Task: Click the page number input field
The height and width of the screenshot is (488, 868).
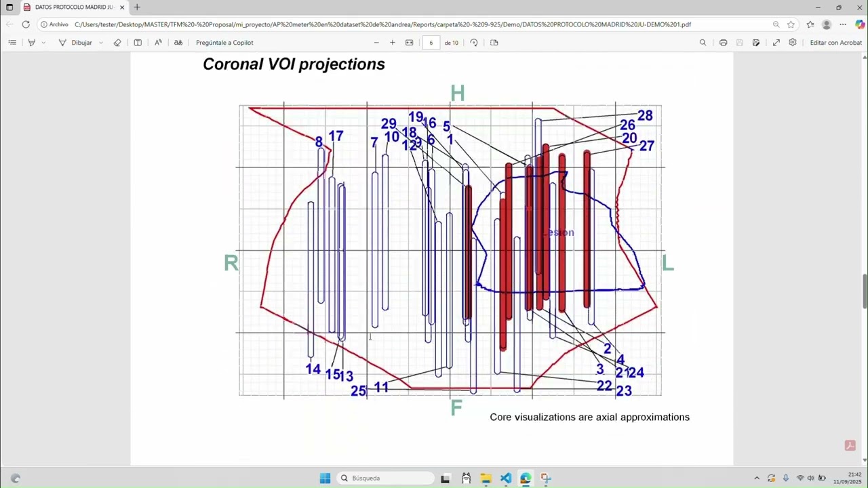Action: coord(431,42)
